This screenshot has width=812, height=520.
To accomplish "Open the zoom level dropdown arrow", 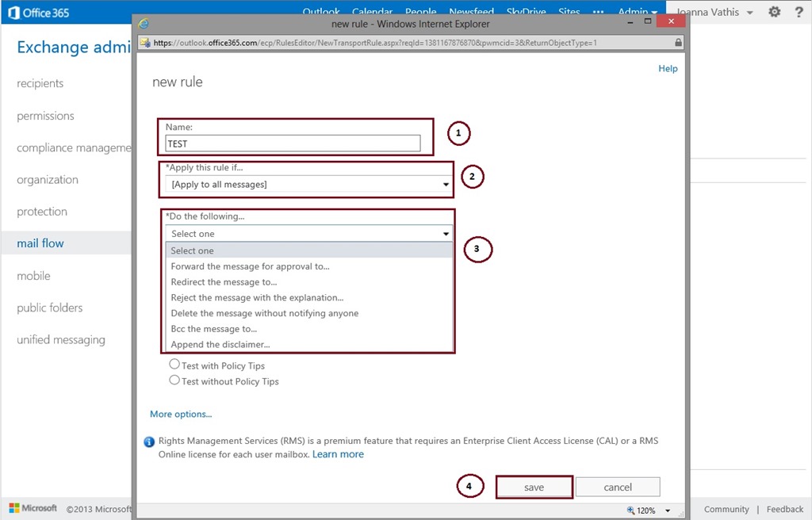I will point(668,510).
